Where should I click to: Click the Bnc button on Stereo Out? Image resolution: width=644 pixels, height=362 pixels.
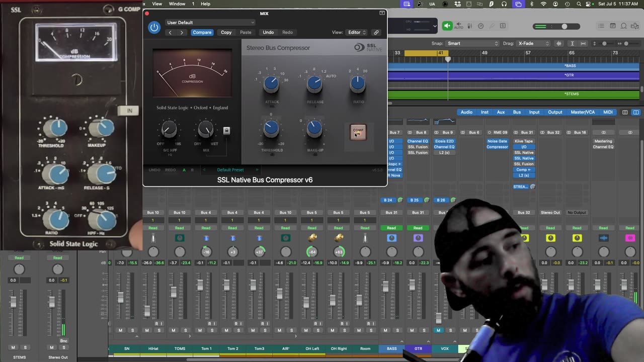coord(63,341)
